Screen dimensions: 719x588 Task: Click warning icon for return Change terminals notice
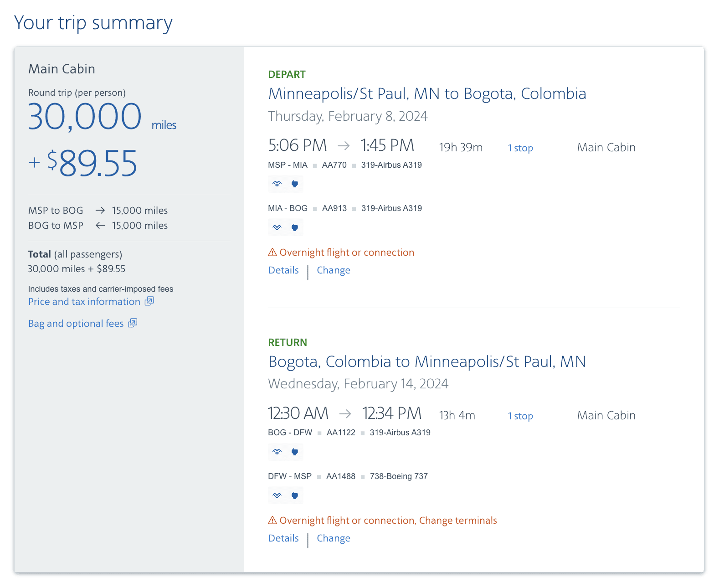tap(272, 520)
